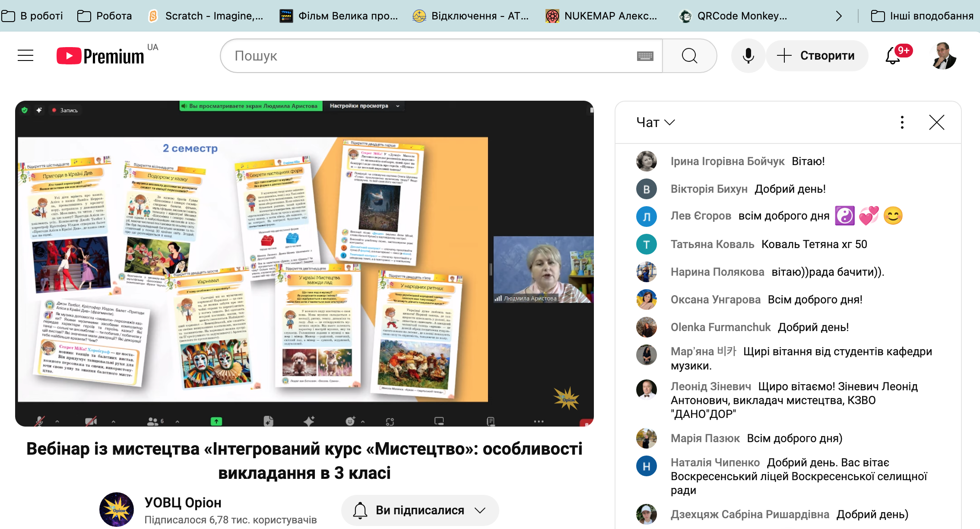Open Вікторія Бихун's chat avatar

647,189
